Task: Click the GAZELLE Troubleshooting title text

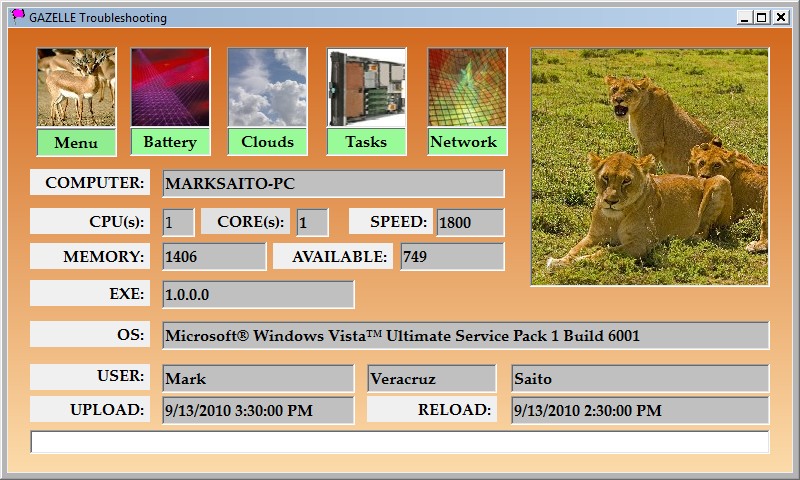Action: [98, 18]
